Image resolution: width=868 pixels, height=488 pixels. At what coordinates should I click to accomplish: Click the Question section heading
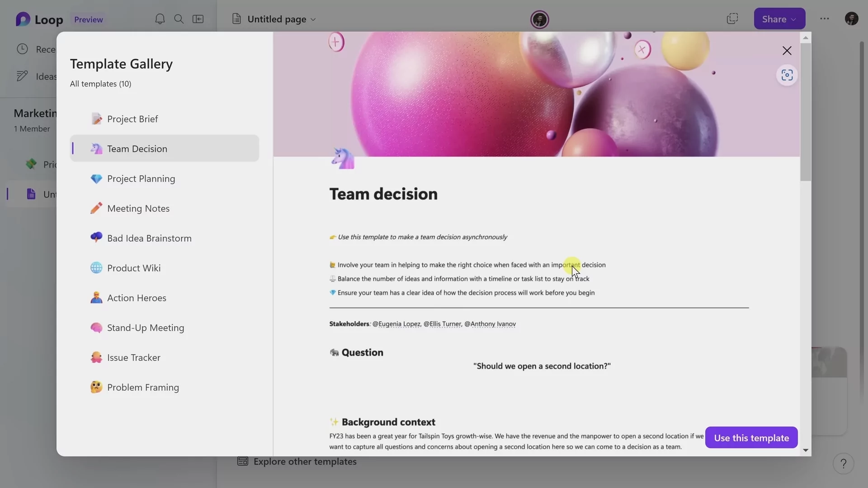(362, 352)
